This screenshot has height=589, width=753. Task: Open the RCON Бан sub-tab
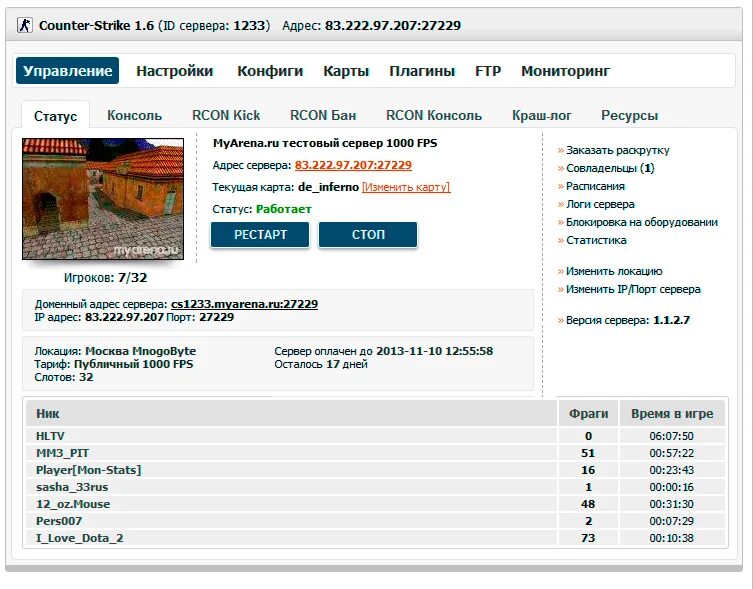(323, 115)
